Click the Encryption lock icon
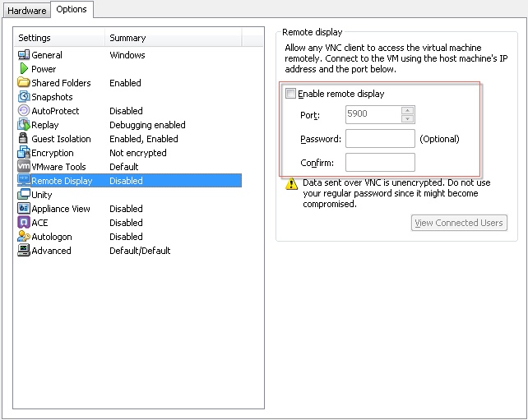 pos(23,153)
